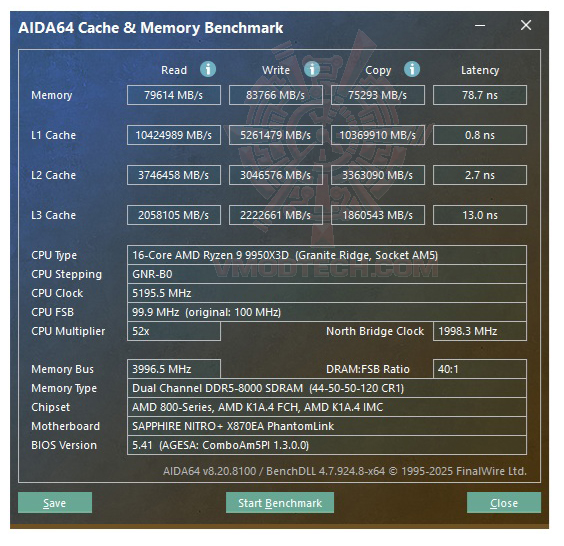Viewport: 564px width, 546px height.
Task: Select Memory copy value 75293 MB/s
Action: 378,95
